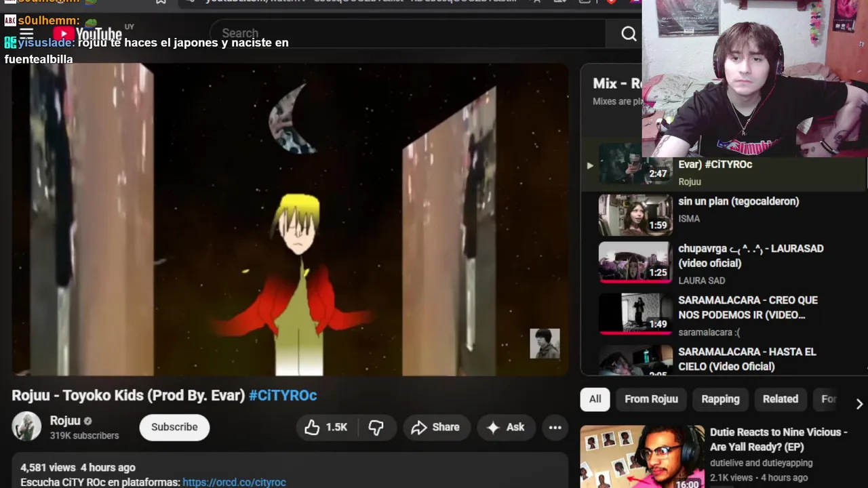
Task: Open chupavrga LAURASAD video thumbnail
Action: 635,262
